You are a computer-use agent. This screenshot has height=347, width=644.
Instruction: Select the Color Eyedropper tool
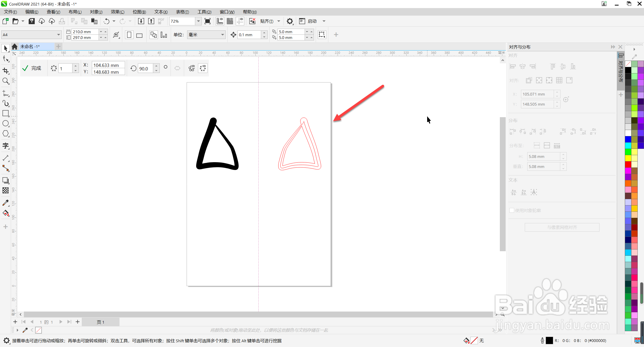point(6,203)
